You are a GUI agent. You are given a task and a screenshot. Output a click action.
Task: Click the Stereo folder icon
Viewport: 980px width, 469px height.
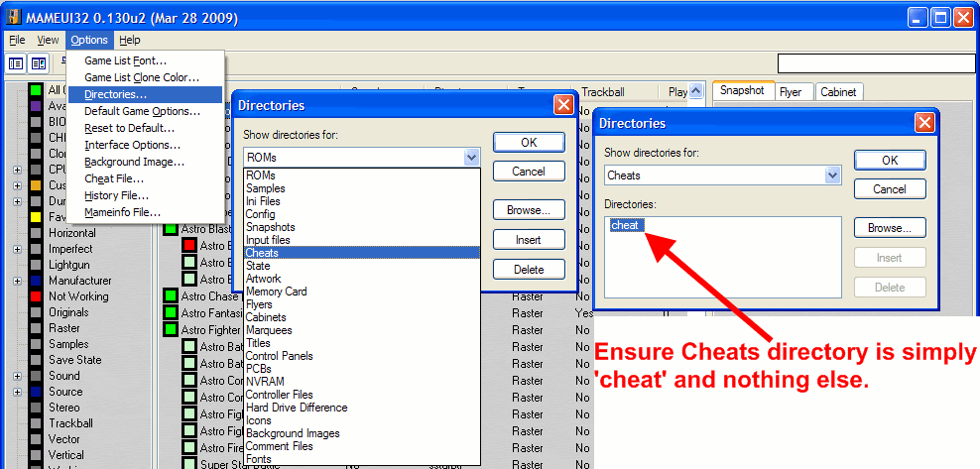[37, 408]
